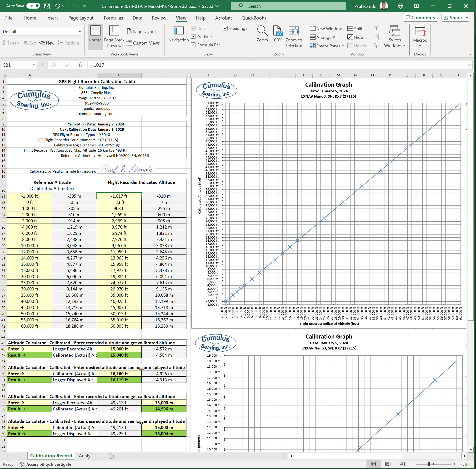Screen dimensions: 476x469
Task: Click the horizontal scrollbar right arrow
Action: tap(464, 456)
